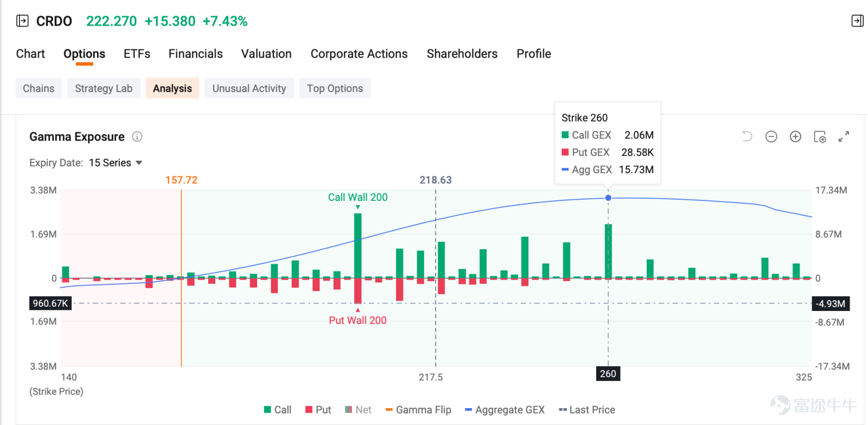Collapse the left panel icon beside CRDO
Viewport: 868px width, 425px height.
point(22,21)
